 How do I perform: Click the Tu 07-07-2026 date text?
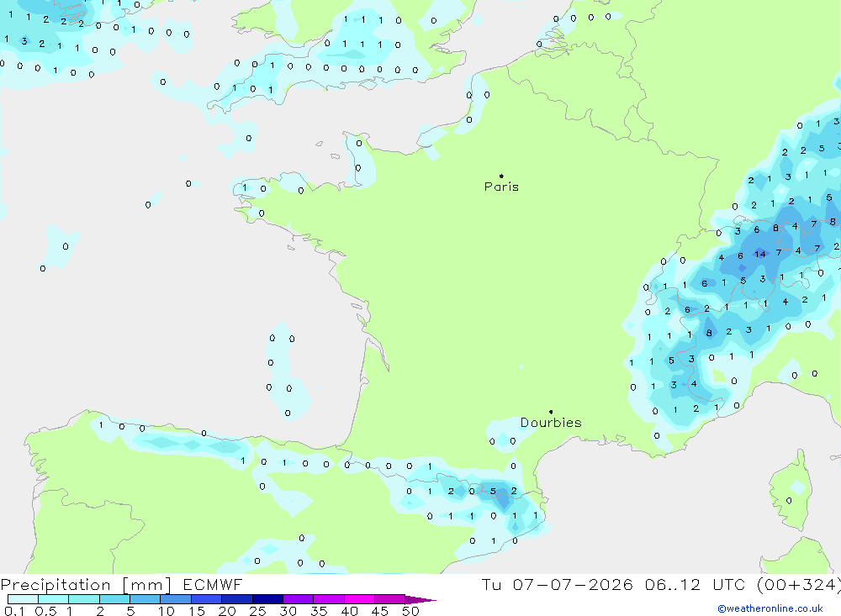coord(557,584)
